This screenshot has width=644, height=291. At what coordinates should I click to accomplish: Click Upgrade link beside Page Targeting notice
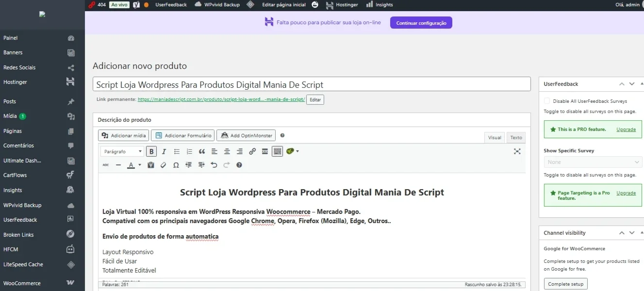click(626, 193)
